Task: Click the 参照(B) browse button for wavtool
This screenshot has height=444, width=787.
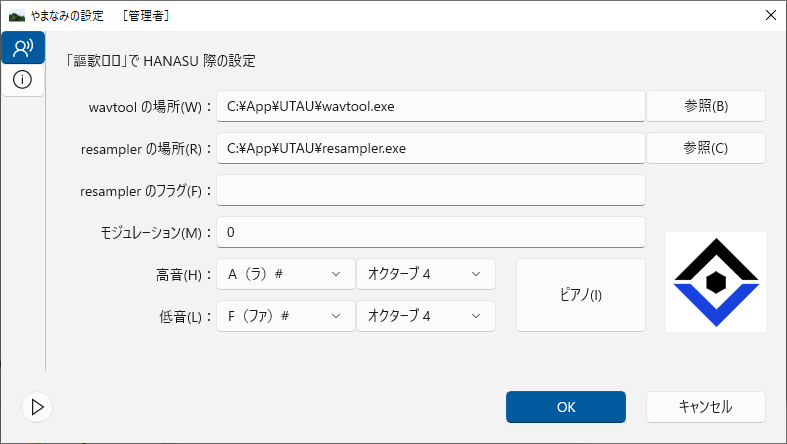Action: click(x=706, y=106)
